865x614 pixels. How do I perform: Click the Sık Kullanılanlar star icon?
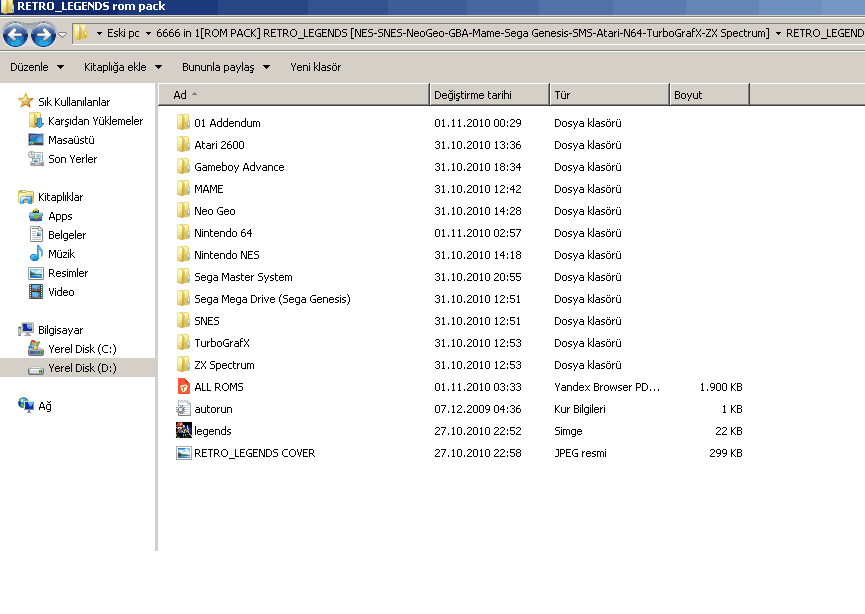tap(25, 101)
